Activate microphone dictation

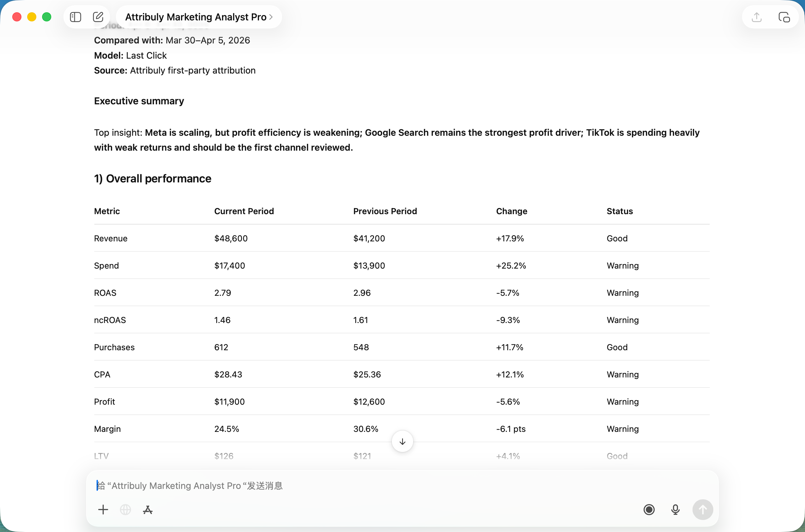tap(675, 509)
